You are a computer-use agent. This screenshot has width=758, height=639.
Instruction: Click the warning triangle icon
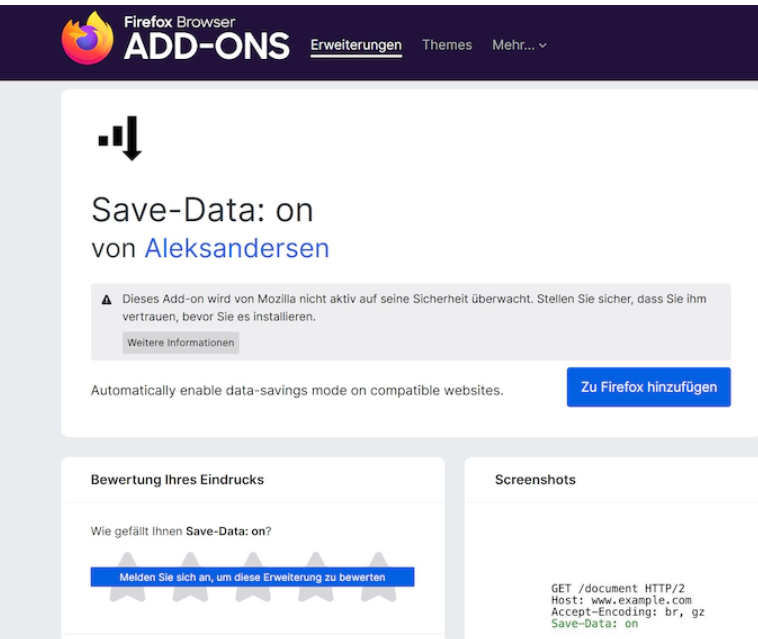107,299
